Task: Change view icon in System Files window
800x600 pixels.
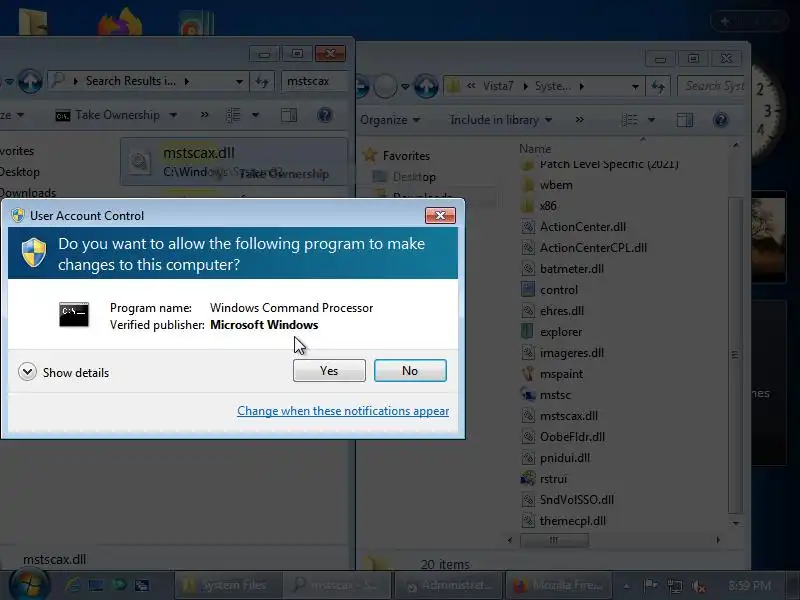Action: point(630,120)
